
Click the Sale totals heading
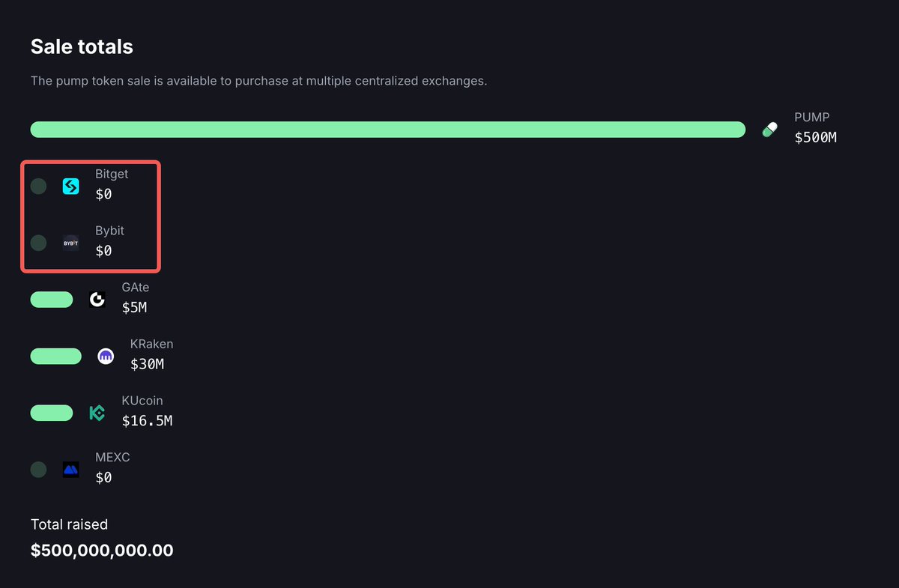pos(82,46)
